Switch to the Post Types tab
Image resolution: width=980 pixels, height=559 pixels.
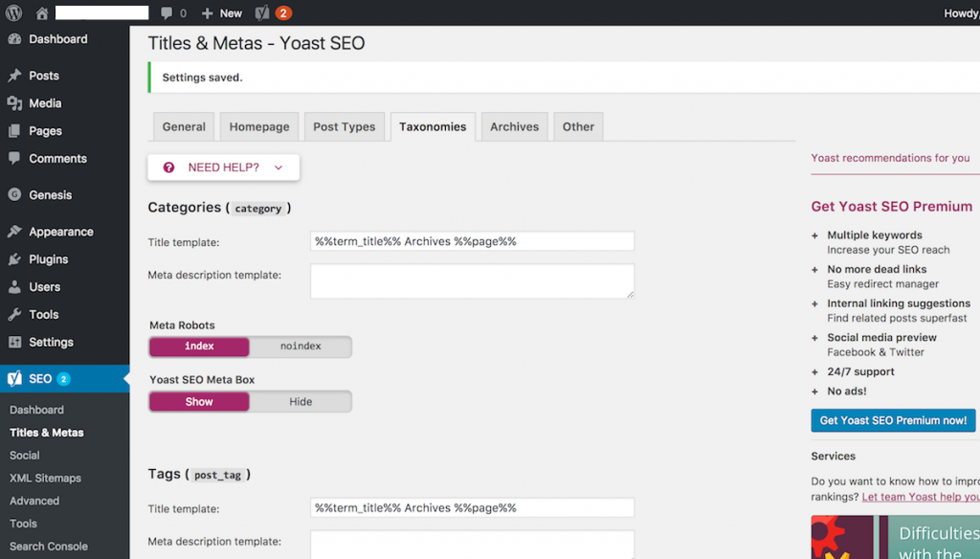(x=345, y=127)
